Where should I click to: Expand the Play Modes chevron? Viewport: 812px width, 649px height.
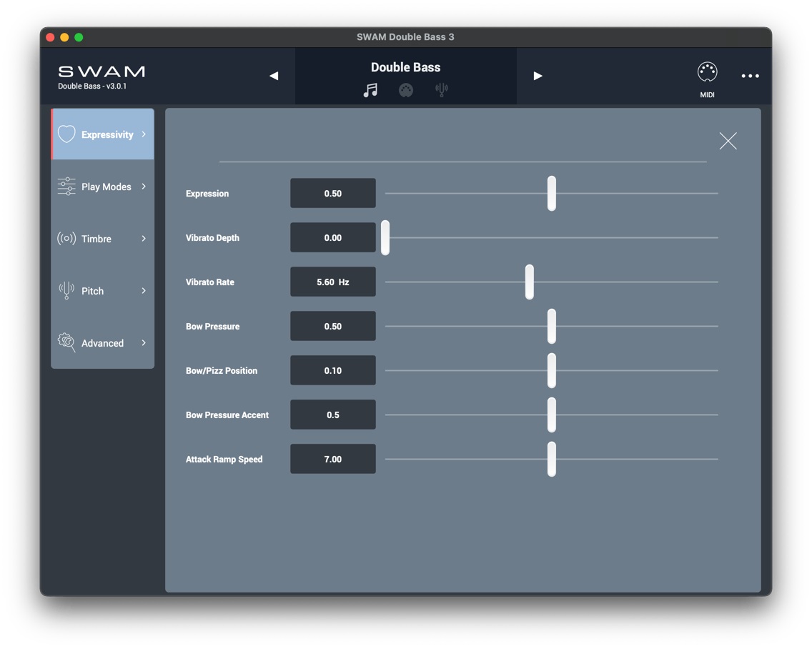click(x=144, y=187)
